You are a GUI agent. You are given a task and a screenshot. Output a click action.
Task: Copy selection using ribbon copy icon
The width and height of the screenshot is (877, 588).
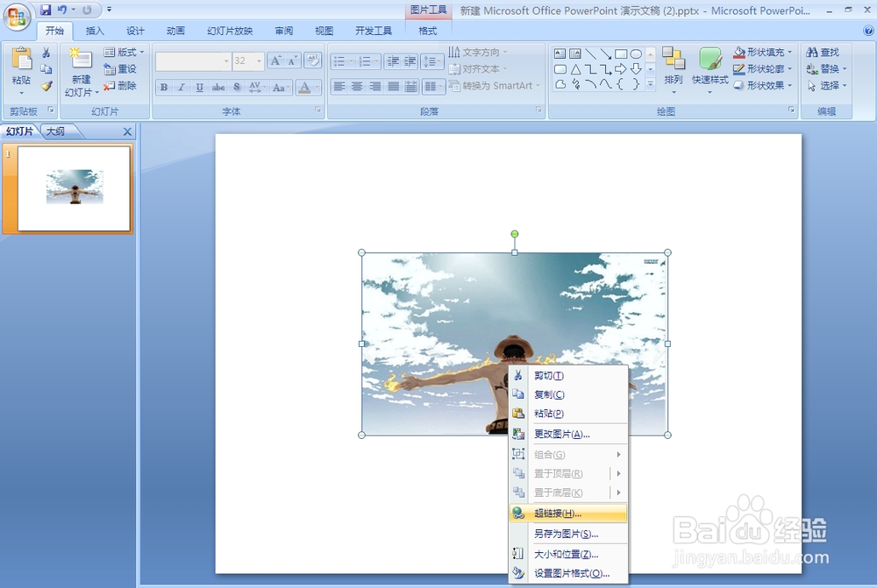[x=46, y=68]
